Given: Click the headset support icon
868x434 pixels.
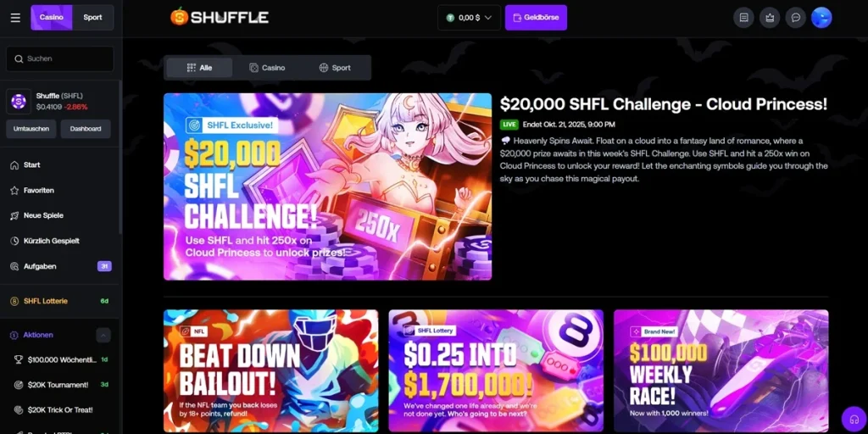Looking at the screenshot, I should click(x=853, y=419).
